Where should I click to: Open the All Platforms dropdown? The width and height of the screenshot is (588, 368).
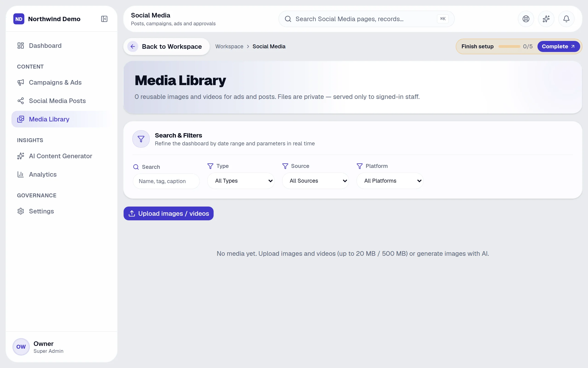(390, 181)
